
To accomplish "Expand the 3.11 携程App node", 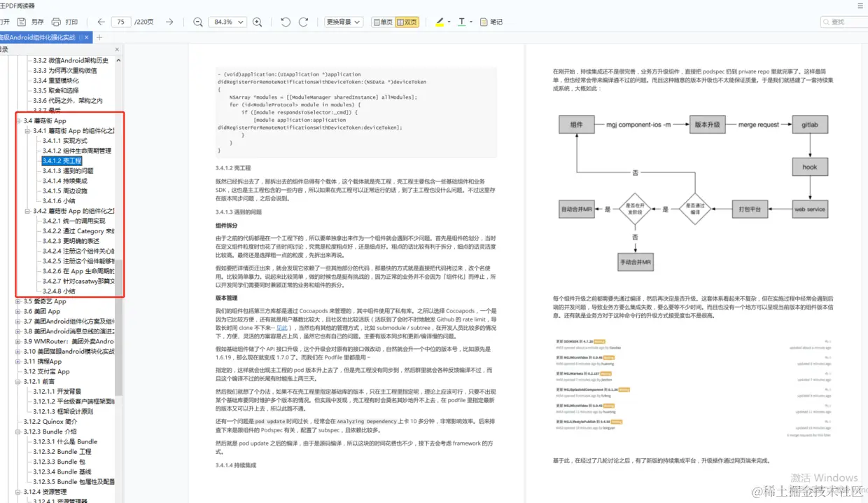I will 18,361.
